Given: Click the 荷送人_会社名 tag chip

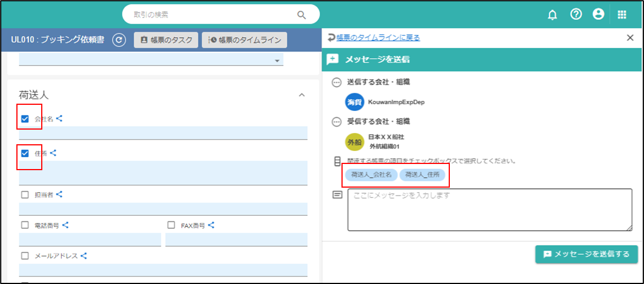Looking at the screenshot, I should pyautogui.click(x=371, y=175).
